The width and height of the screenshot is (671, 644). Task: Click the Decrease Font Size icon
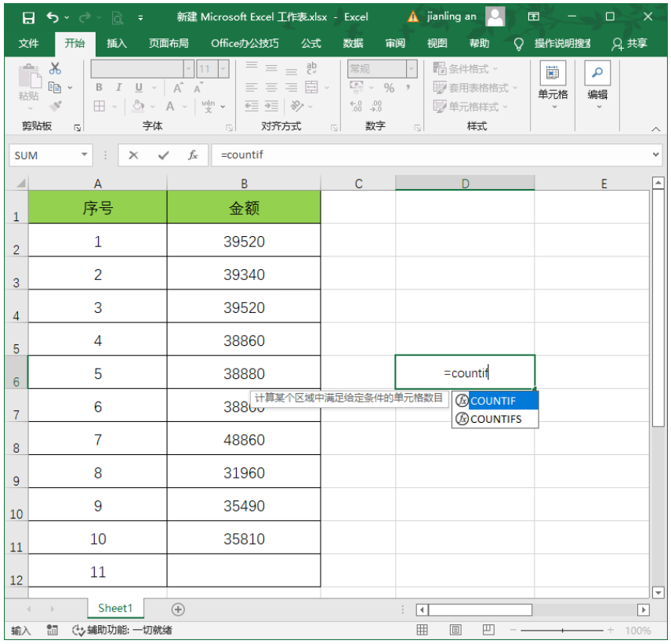[198, 88]
